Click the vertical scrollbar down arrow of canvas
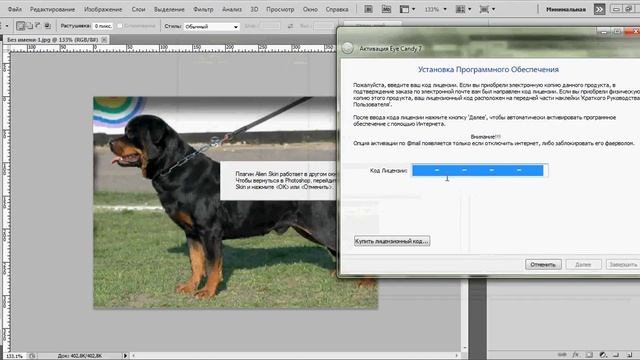This screenshot has width=640, height=360. (465, 349)
